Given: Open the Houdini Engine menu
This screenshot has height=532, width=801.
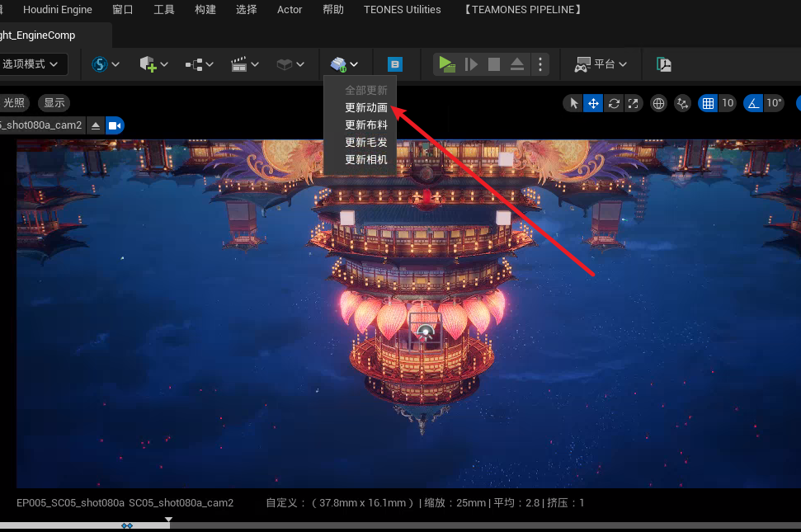Looking at the screenshot, I should tap(57, 10).
